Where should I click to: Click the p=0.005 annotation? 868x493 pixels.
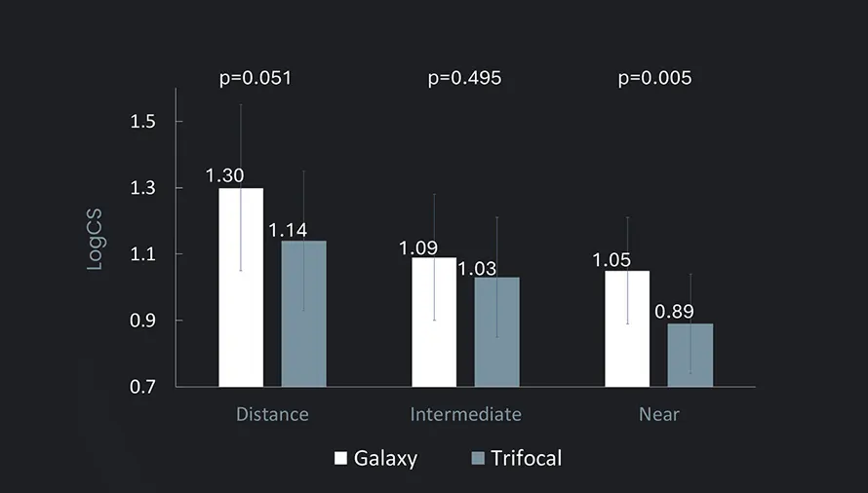pyautogui.click(x=654, y=78)
